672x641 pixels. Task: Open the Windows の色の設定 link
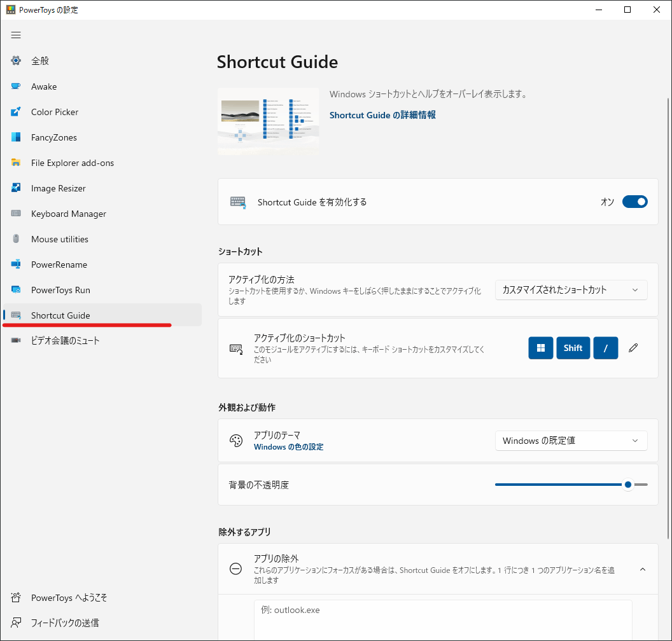(288, 446)
